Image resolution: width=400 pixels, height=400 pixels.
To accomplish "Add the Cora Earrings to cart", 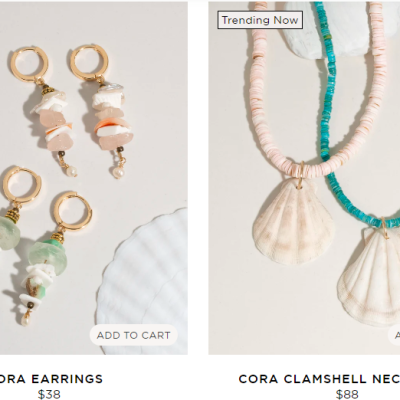I will tap(133, 335).
